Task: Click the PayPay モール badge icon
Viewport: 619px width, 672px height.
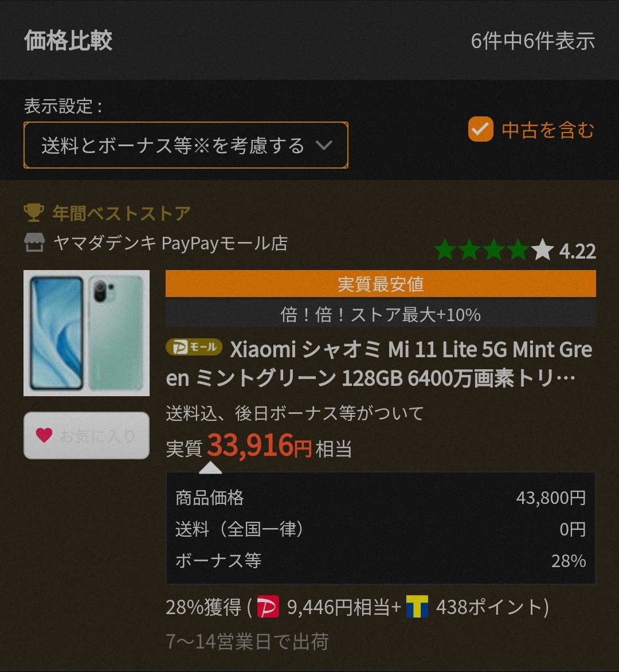Action: coord(194,347)
